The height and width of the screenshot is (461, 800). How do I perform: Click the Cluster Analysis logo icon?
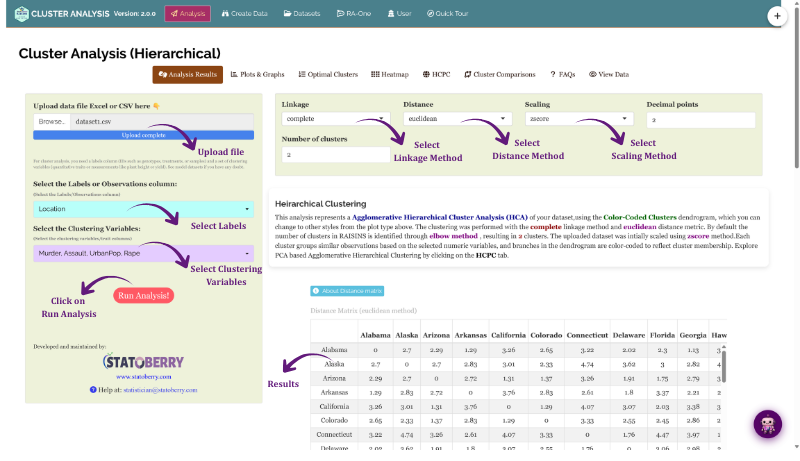[x=21, y=14]
